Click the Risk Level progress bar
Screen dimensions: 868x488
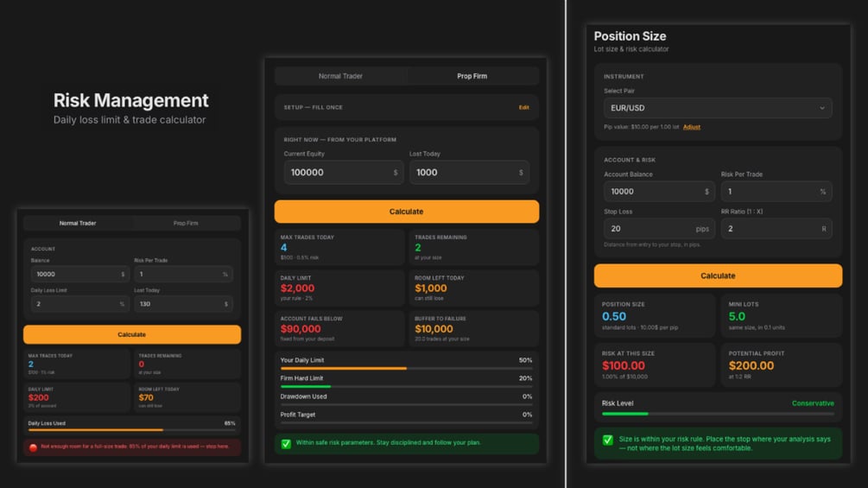click(x=718, y=414)
